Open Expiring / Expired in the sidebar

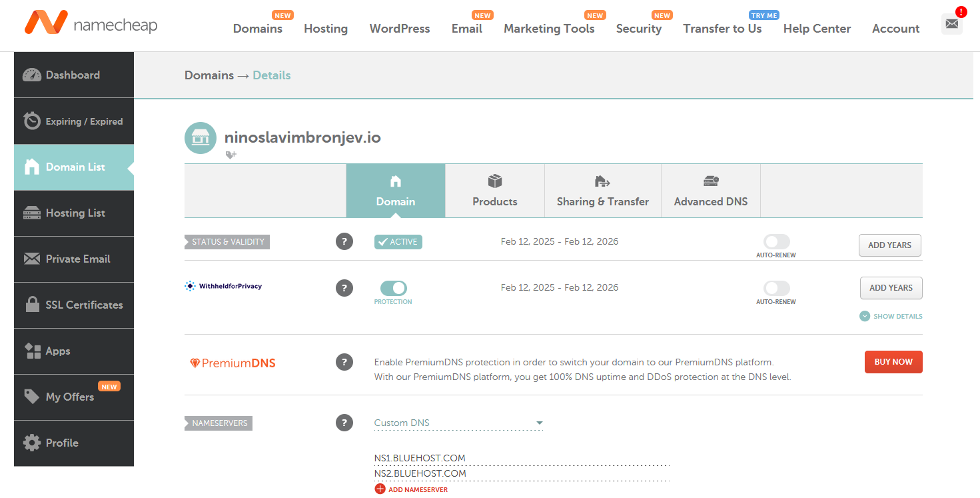[x=74, y=121]
